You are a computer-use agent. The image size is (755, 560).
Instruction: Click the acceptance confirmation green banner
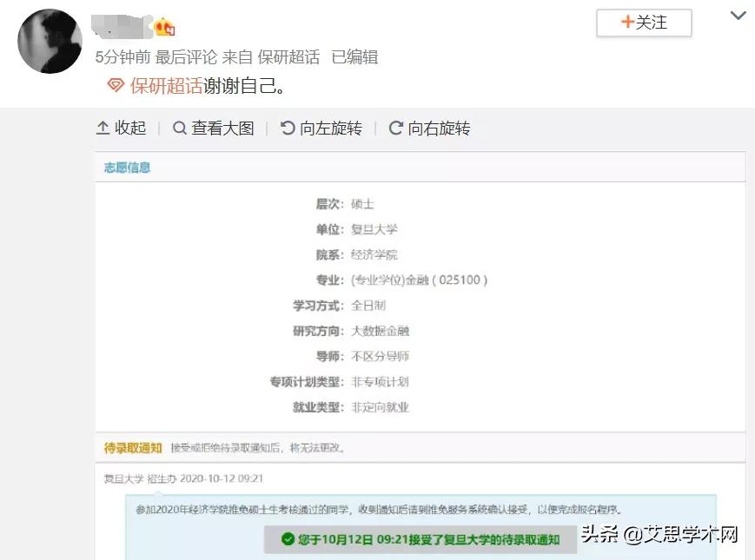417,540
